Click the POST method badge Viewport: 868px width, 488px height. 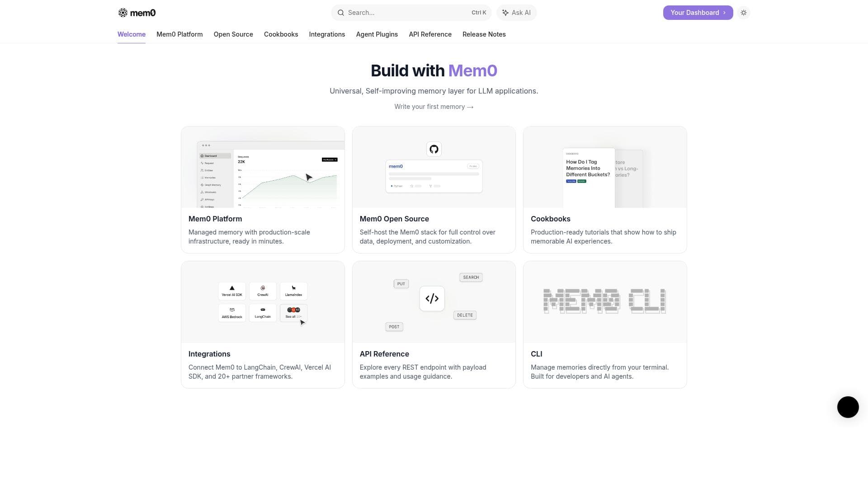click(394, 327)
